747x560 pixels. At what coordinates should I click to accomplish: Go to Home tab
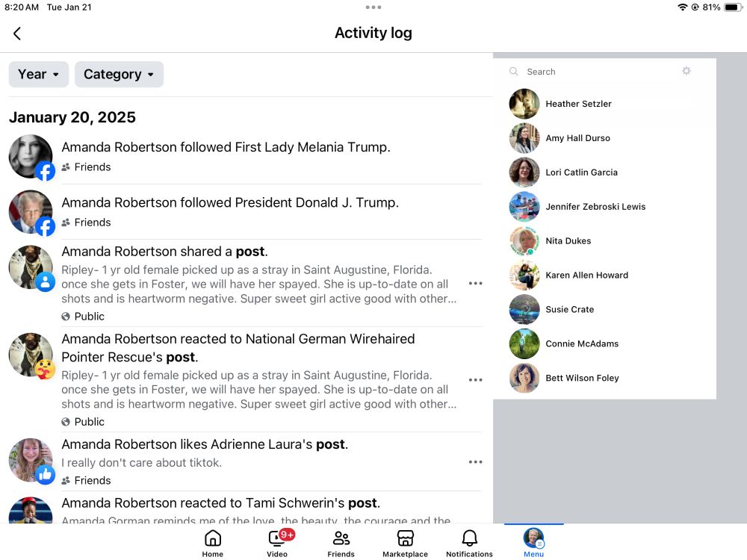[x=212, y=544]
